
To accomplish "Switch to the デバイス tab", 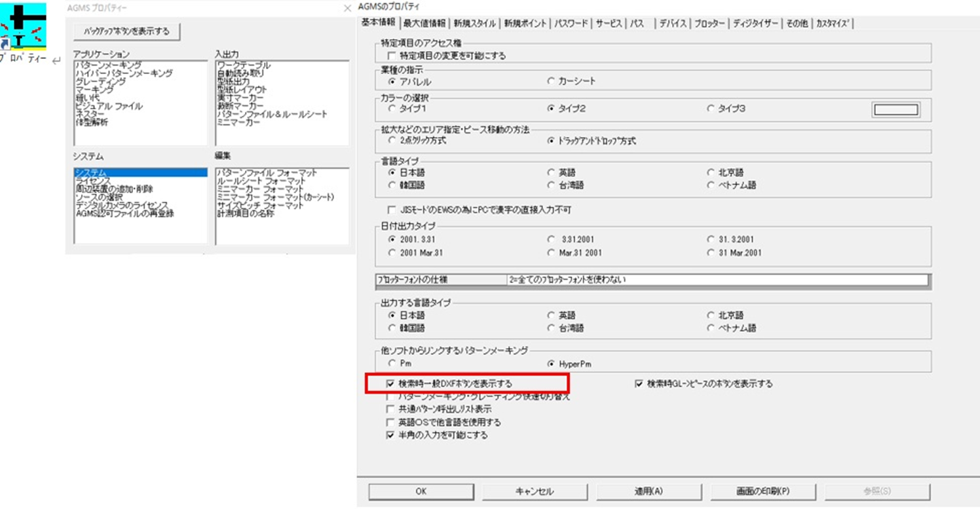I will coord(673,23).
